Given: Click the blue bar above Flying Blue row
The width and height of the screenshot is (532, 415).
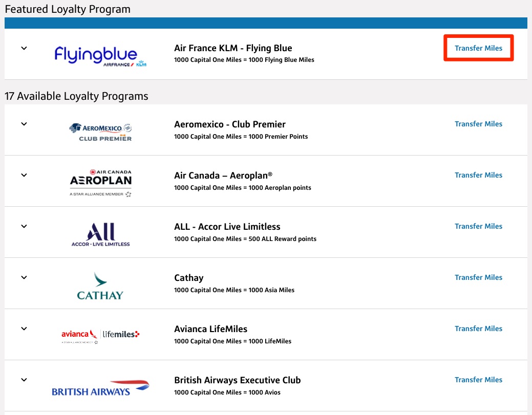Looking at the screenshot, I should (266, 23).
